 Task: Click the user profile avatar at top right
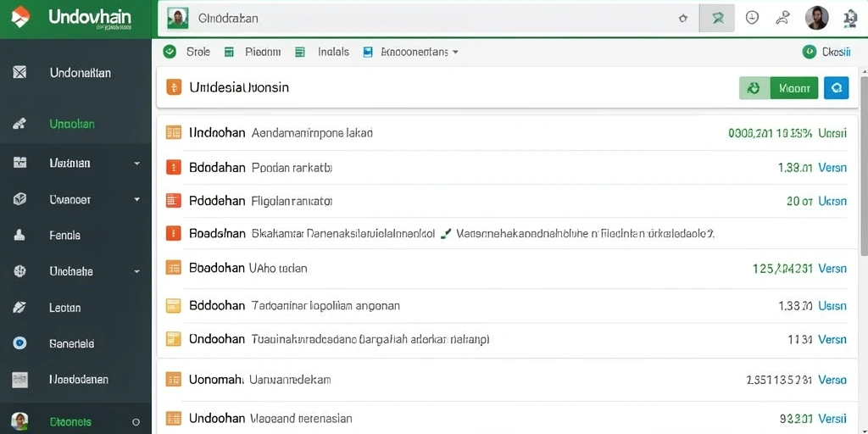[x=816, y=18]
